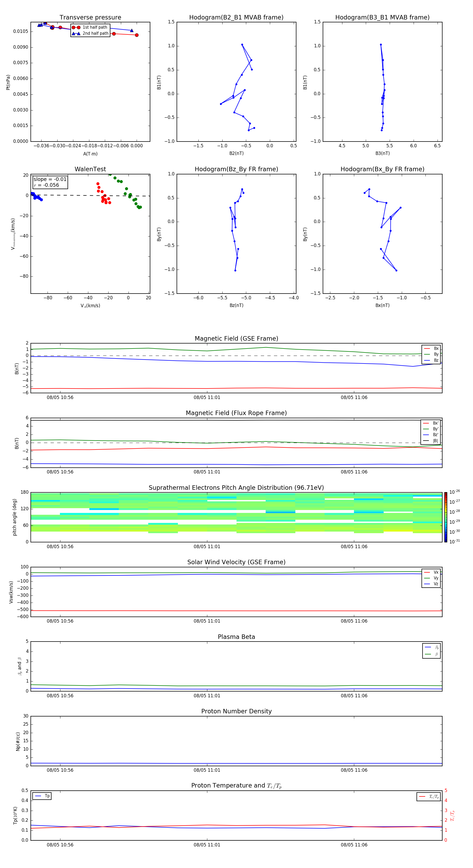Click the βp legend entry in Plasma Beta
The image size is (473, 868).
(431, 647)
